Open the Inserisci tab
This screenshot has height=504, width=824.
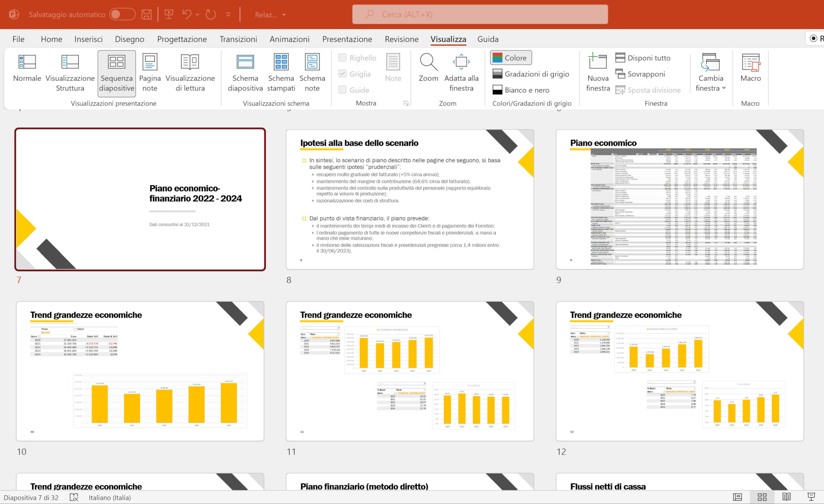tap(88, 39)
